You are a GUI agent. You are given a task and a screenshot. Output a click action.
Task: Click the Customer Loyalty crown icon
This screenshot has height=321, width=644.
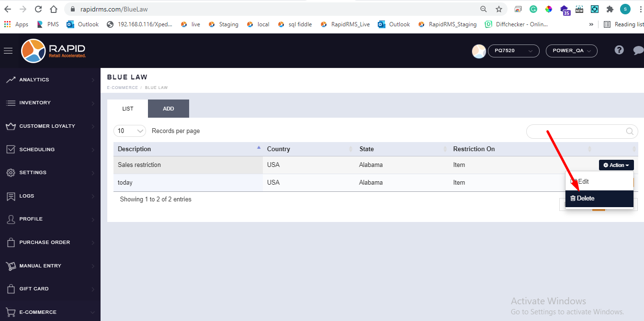tap(11, 126)
